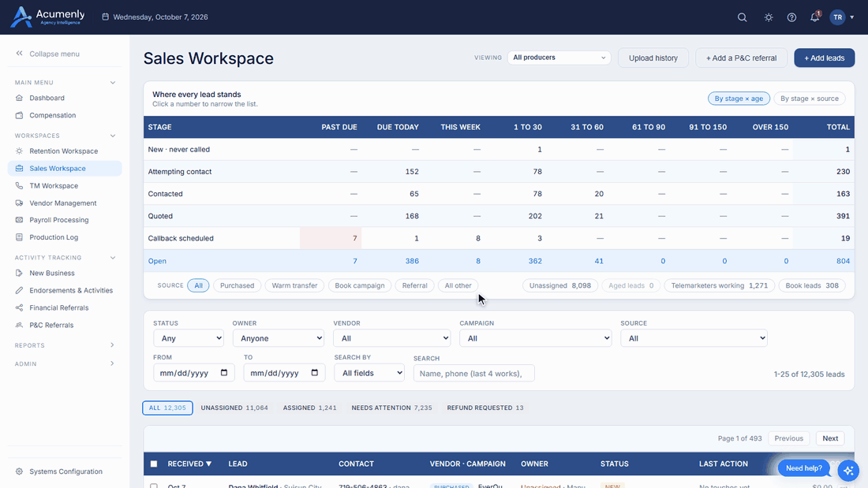Open the notifications bell icon
The width and height of the screenshot is (868, 488).
[814, 17]
